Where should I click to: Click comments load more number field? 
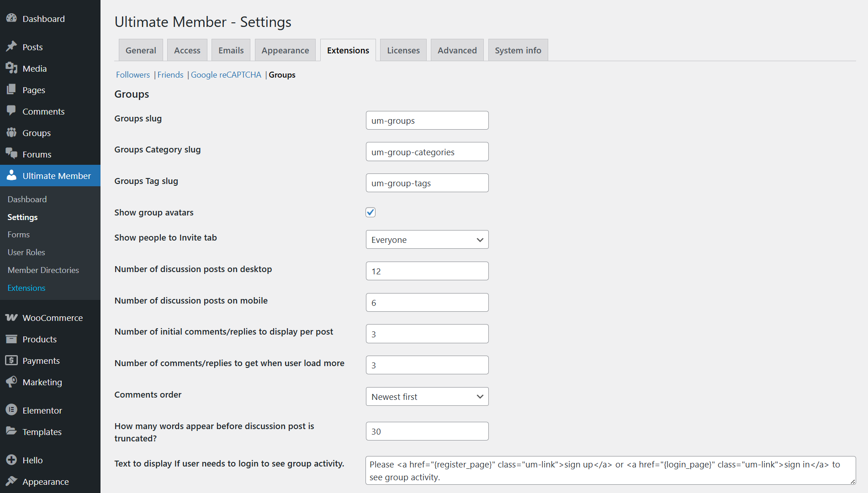pos(427,365)
